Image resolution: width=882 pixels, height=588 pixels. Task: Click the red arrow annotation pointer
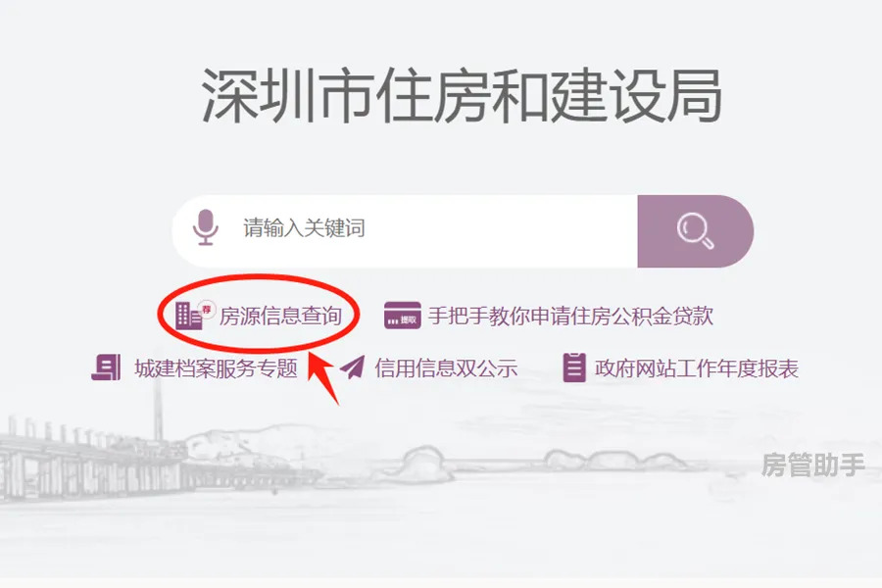tap(324, 377)
